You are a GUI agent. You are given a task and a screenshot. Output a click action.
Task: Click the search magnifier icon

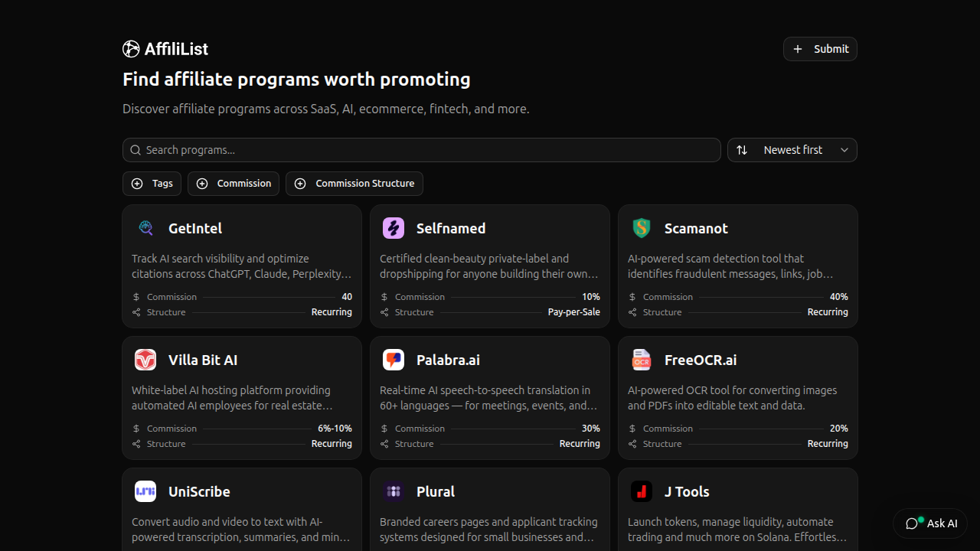point(136,150)
